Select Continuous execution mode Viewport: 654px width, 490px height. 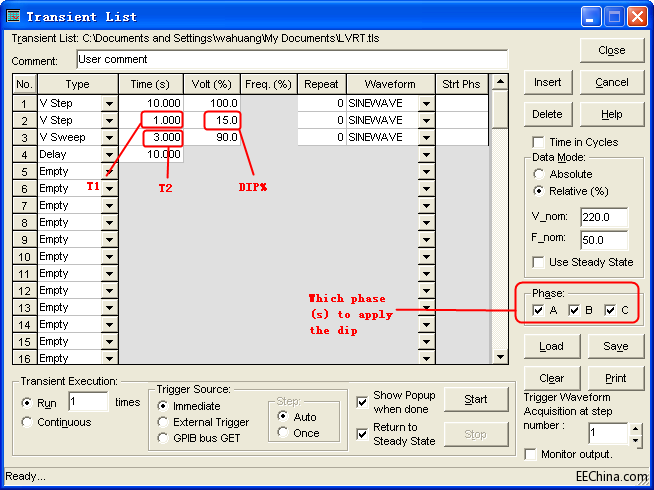[27, 422]
